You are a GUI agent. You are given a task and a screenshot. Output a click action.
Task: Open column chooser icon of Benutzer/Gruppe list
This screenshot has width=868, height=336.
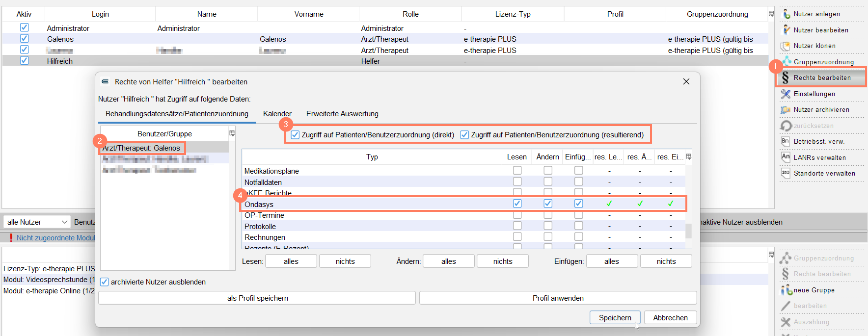pyautogui.click(x=232, y=133)
